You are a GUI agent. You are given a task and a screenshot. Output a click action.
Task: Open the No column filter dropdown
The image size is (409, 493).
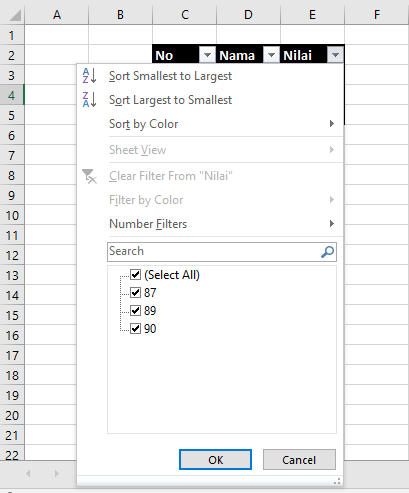(x=207, y=55)
